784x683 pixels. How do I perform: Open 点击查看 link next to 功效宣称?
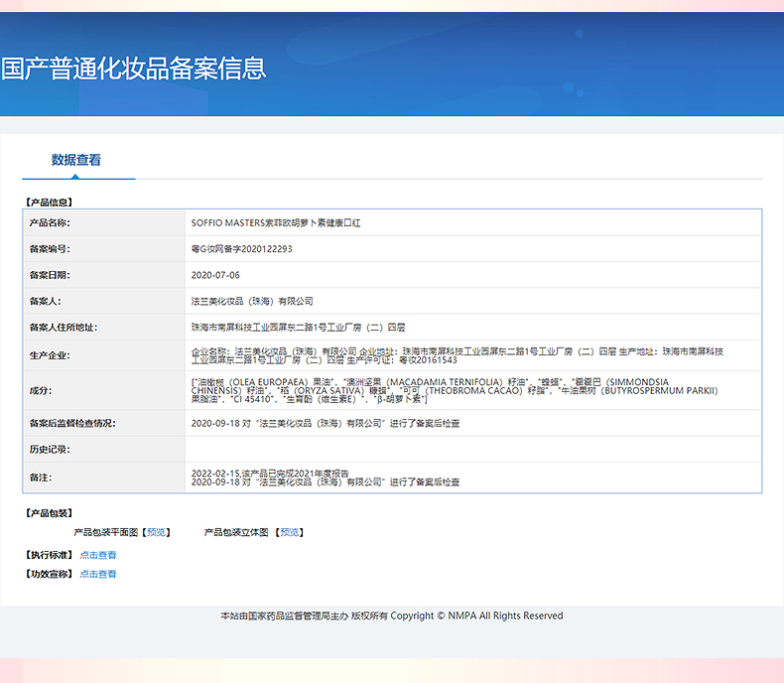click(x=98, y=574)
